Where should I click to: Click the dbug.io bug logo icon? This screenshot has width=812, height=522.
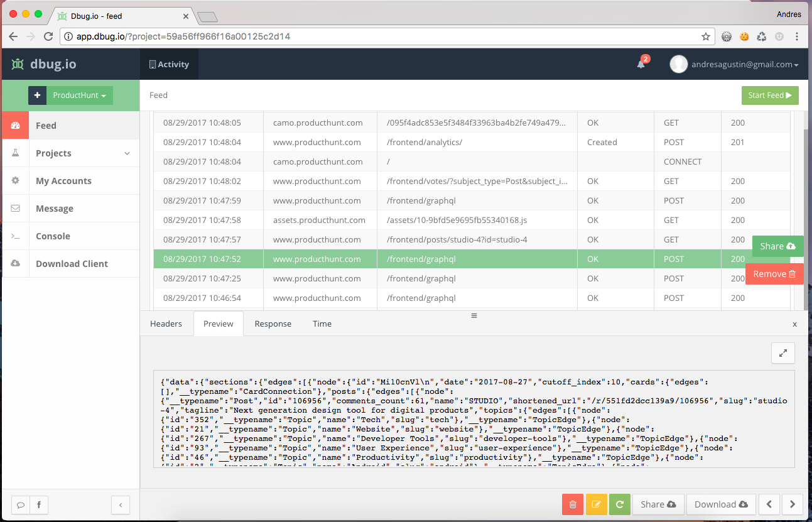click(18, 64)
